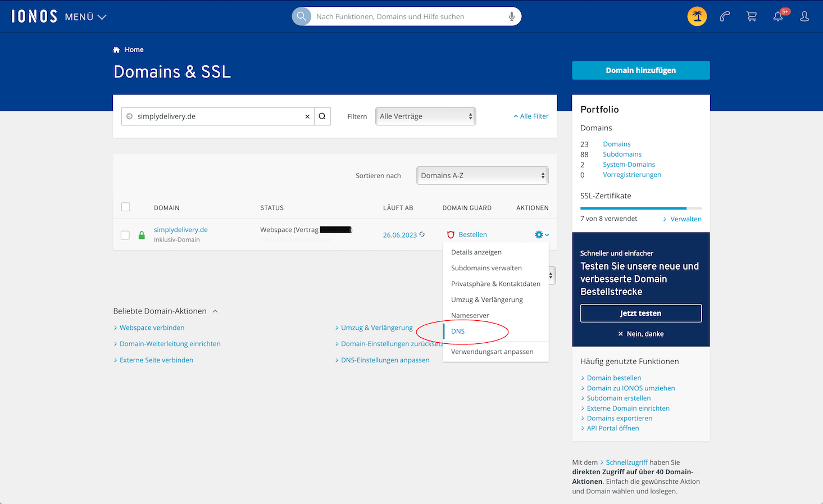Click the Home breadcrumb house icon

tap(116, 49)
